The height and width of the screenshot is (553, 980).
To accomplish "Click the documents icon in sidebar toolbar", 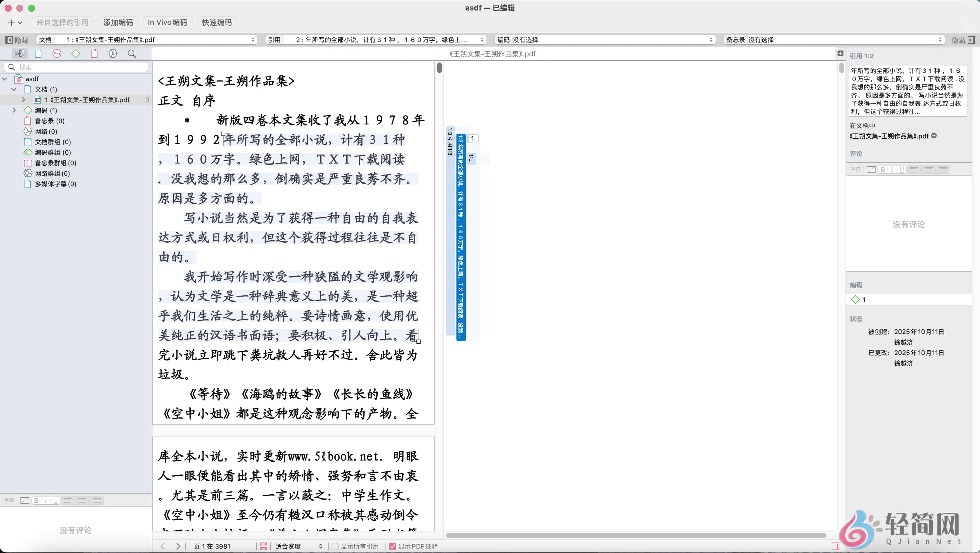I will coord(38,54).
